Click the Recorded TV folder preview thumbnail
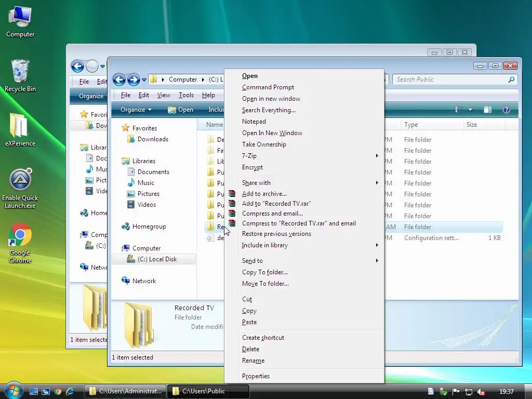This screenshot has height=399, width=532. [x=139, y=325]
